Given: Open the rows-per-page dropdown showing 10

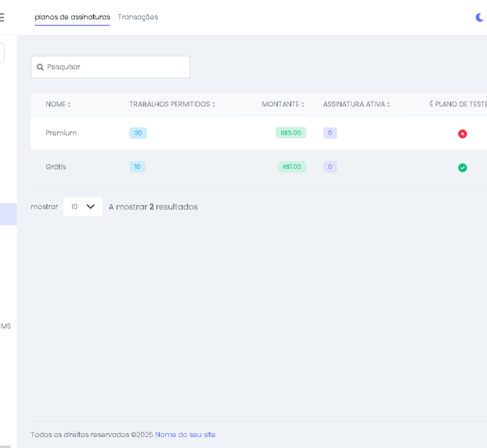Looking at the screenshot, I should click(83, 206).
